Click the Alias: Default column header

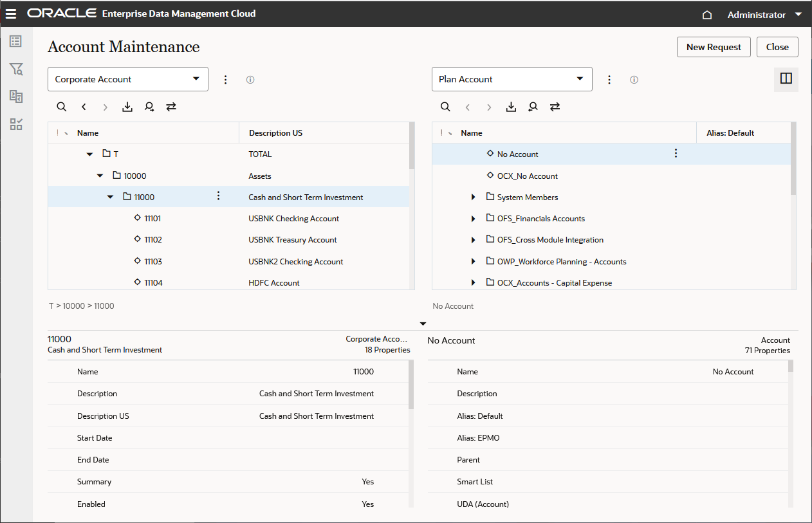[730, 133]
